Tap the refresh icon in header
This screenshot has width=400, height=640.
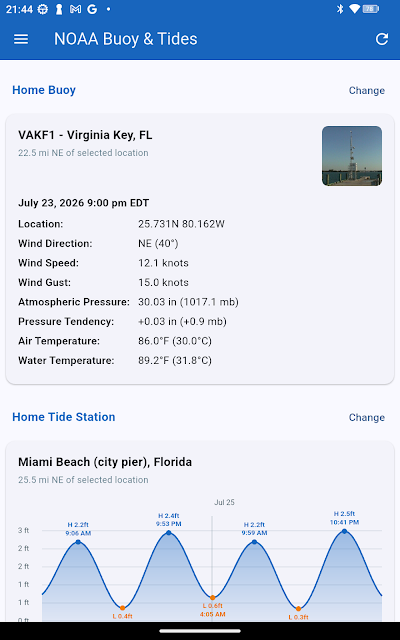(382, 39)
